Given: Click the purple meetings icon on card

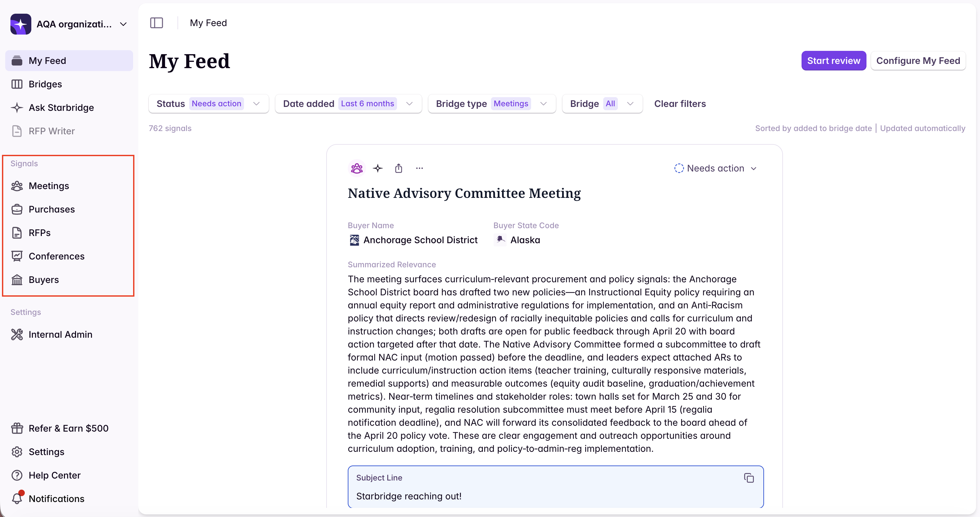Looking at the screenshot, I should point(357,168).
